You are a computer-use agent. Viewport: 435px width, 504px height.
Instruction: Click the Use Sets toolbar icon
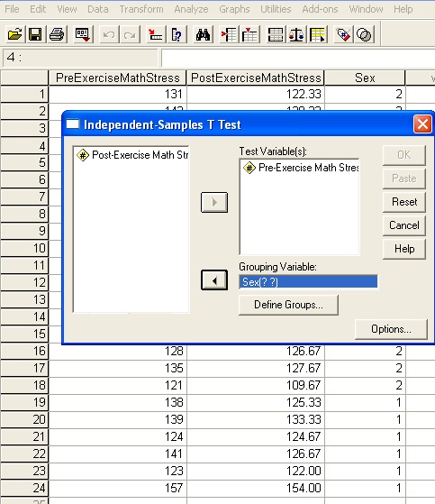(x=364, y=34)
